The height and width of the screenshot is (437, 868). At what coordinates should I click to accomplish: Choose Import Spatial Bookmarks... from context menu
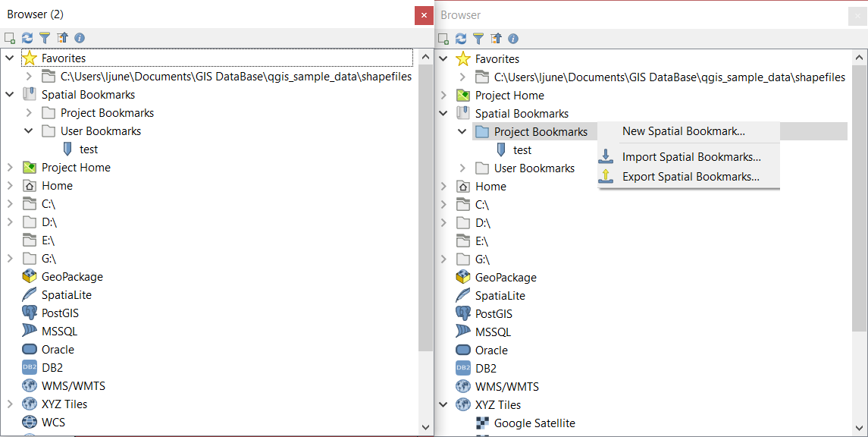tap(691, 157)
